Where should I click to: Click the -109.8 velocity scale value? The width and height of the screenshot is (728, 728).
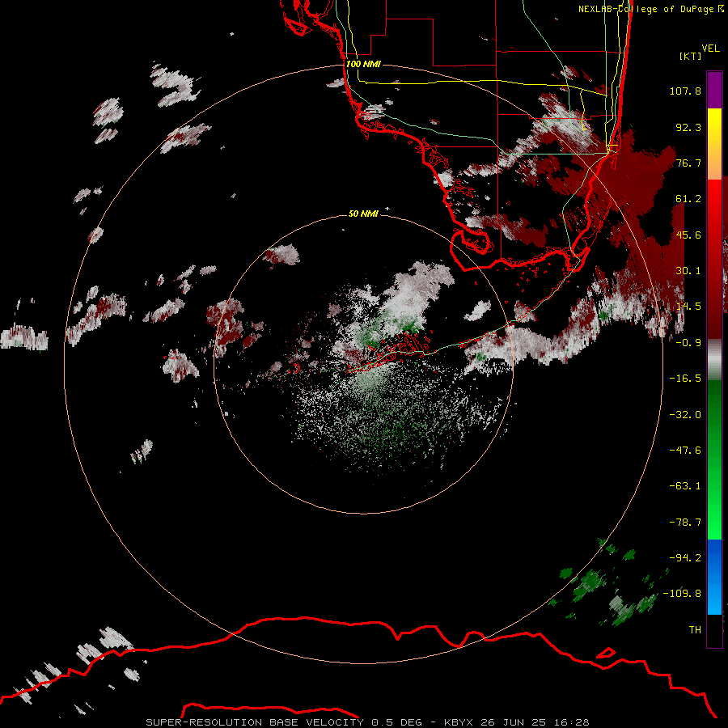click(x=682, y=594)
